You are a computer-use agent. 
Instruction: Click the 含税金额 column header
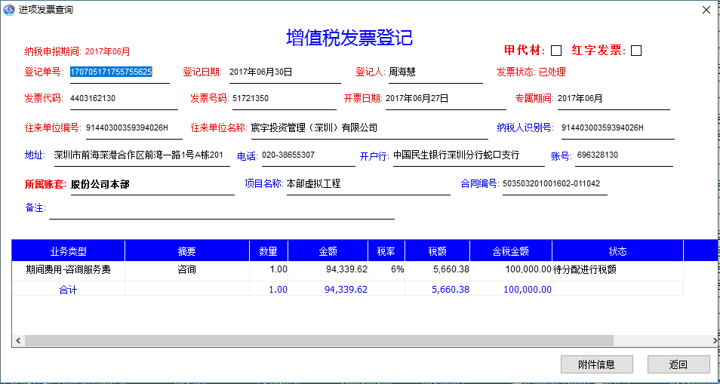pyautogui.click(x=511, y=251)
